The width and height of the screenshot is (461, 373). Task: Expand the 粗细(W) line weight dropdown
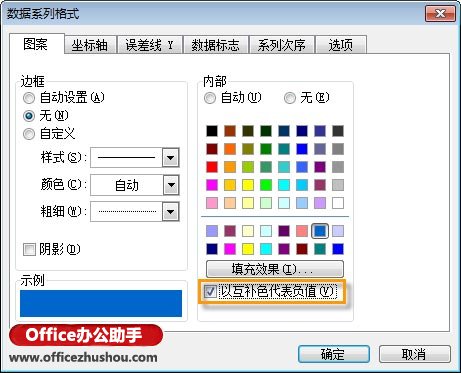tap(171, 212)
